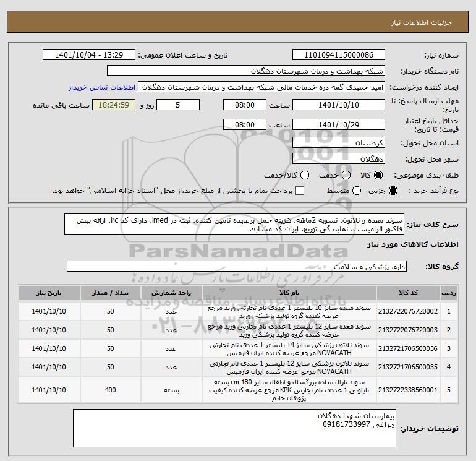Click the delivery city field دهگلان
The height and width of the screenshot is (461, 476).
point(339,158)
